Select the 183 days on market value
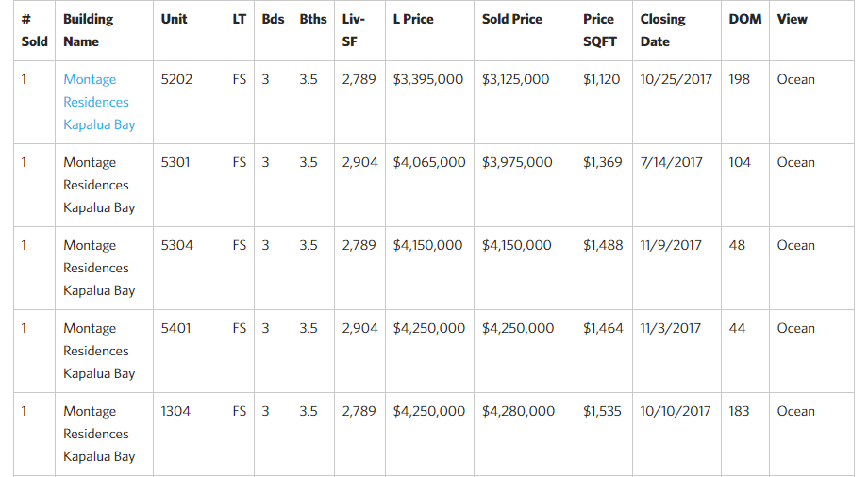 click(x=739, y=412)
